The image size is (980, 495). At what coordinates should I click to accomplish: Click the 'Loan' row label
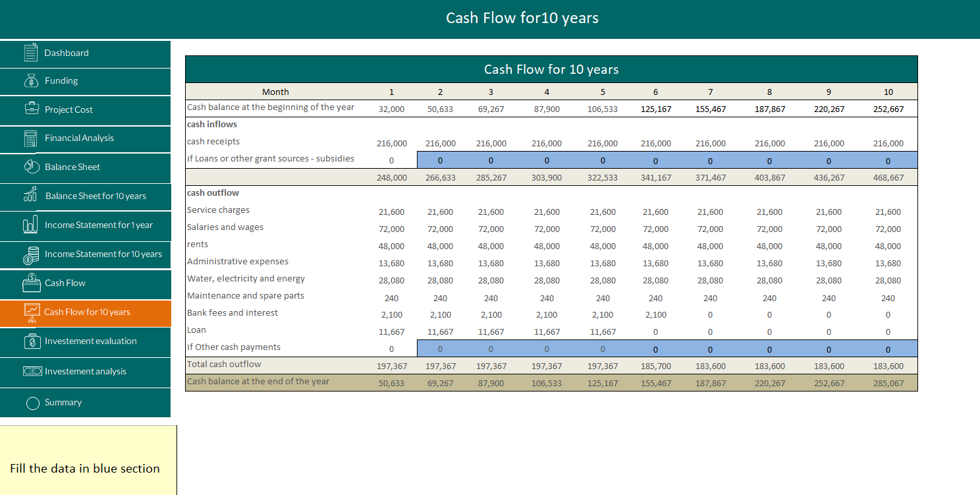(x=196, y=330)
